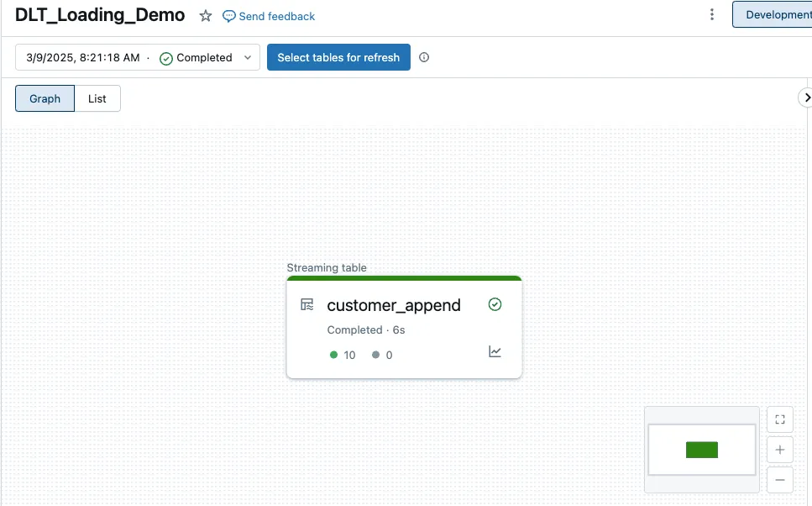This screenshot has width=812, height=506.
Task: Open the update run dropdown dated 3/9/2025
Action: pos(138,58)
